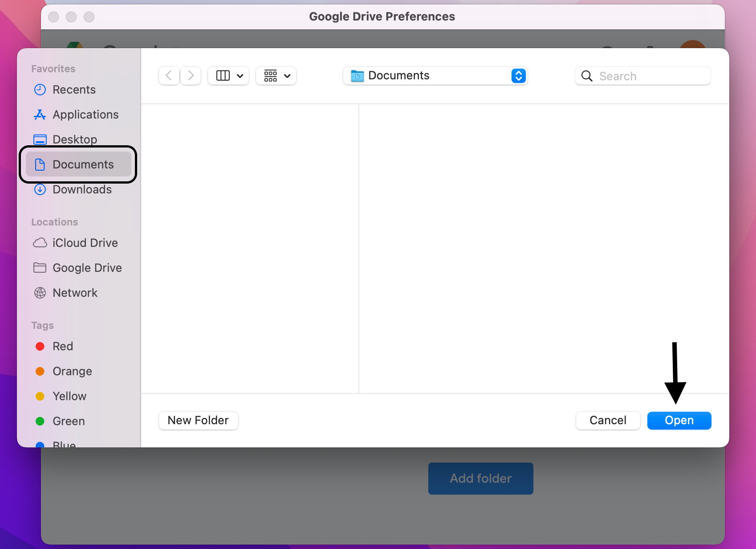This screenshot has height=549, width=756.
Task: Open the grouping options dropdown
Action: tap(276, 76)
